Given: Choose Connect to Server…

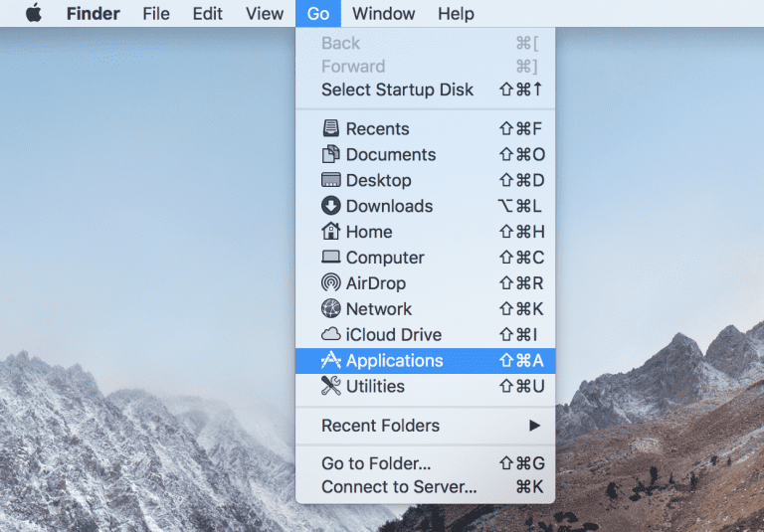Looking at the screenshot, I should click(425, 486).
